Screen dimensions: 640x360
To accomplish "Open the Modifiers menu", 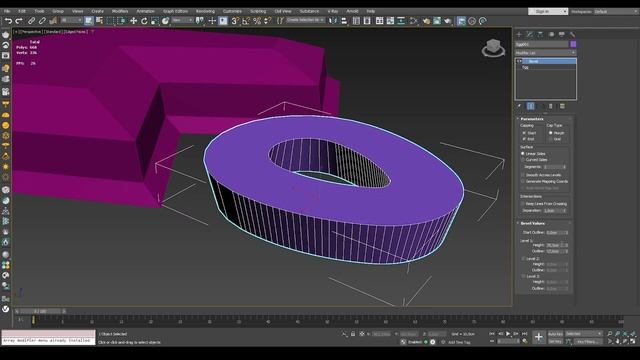I will [x=120, y=11].
